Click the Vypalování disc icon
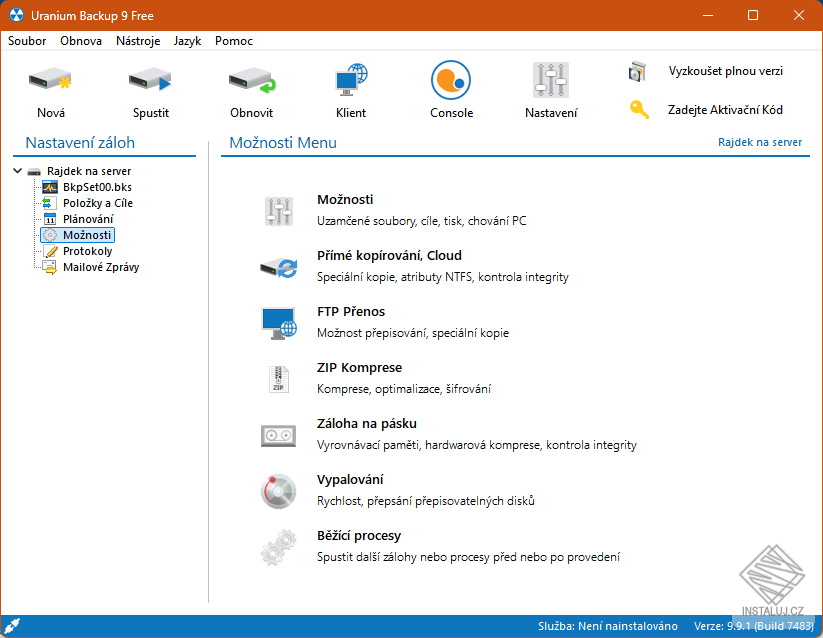This screenshot has height=638, width=823. [x=279, y=491]
